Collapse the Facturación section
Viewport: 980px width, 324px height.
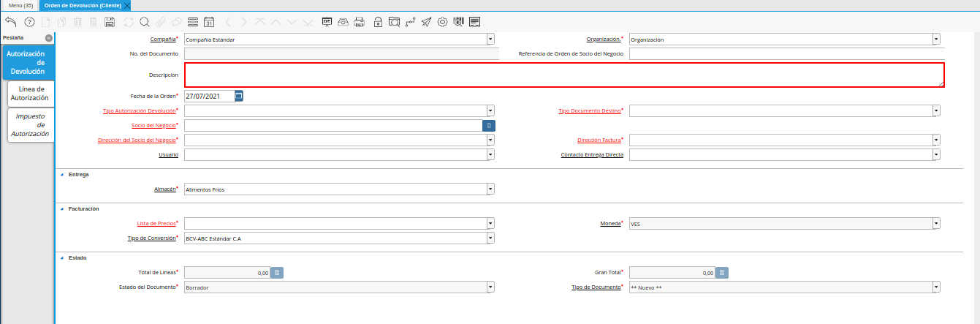pyautogui.click(x=61, y=209)
